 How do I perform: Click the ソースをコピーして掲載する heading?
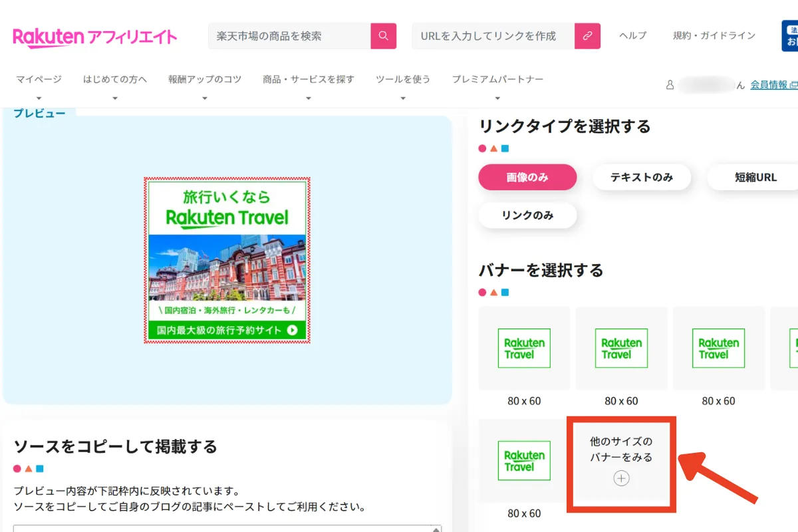[116, 446]
